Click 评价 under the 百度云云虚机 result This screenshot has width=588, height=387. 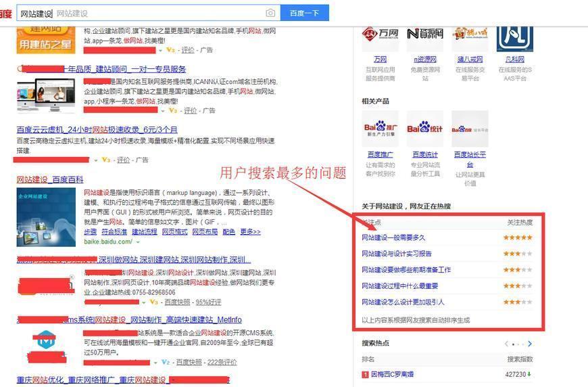pyautogui.click(x=124, y=160)
